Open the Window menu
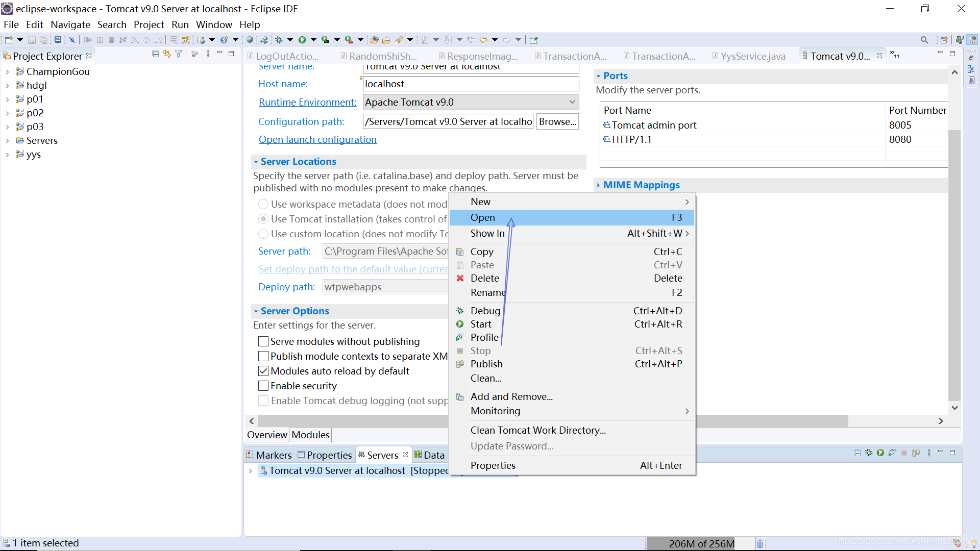This screenshot has height=551, width=980. 214,24
